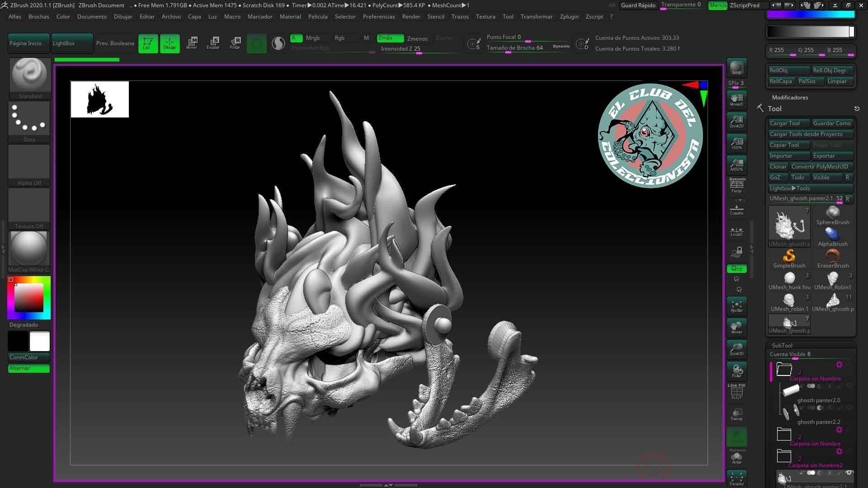Open the current UMesh_ghosth tool thumbnail picker

(789, 226)
